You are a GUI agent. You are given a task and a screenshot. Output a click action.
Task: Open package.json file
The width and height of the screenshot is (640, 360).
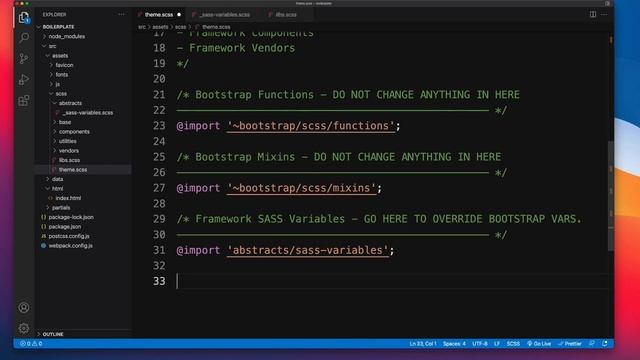pyautogui.click(x=64, y=227)
